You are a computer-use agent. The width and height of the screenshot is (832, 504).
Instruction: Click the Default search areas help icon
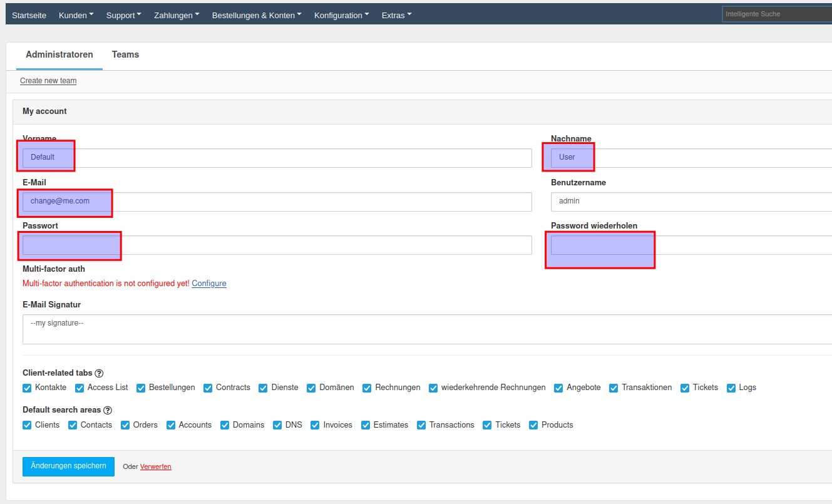pos(108,411)
